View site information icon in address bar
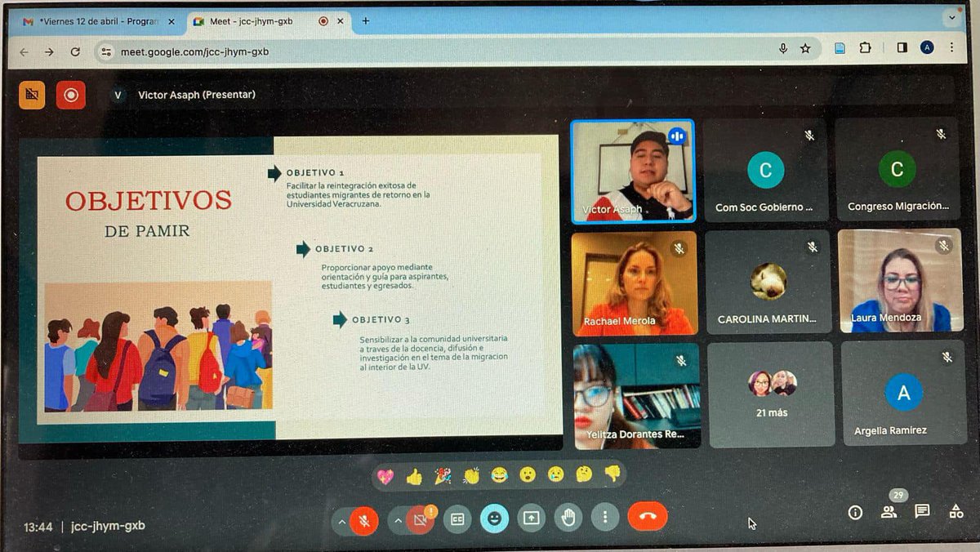Viewport: 980px width, 552px height. click(106, 51)
